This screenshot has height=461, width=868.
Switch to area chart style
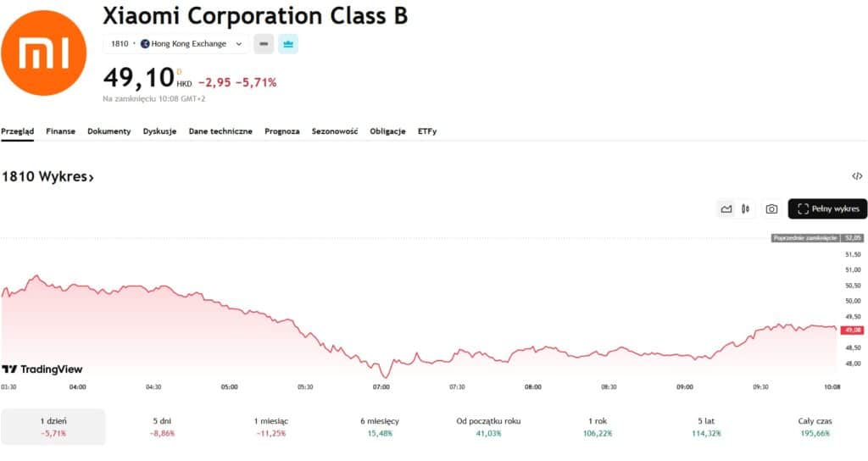pyautogui.click(x=726, y=208)
